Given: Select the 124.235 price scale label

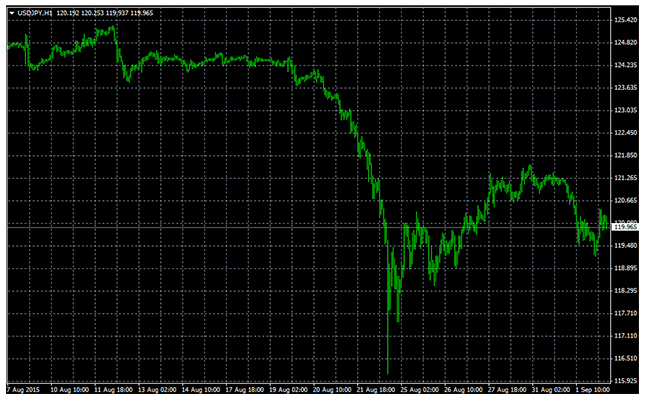Looking at the screenshot, I should 626,65.
